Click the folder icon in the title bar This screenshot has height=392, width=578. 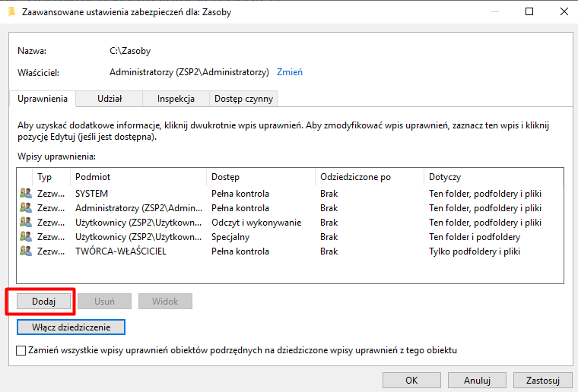click(x=11, y=11)
